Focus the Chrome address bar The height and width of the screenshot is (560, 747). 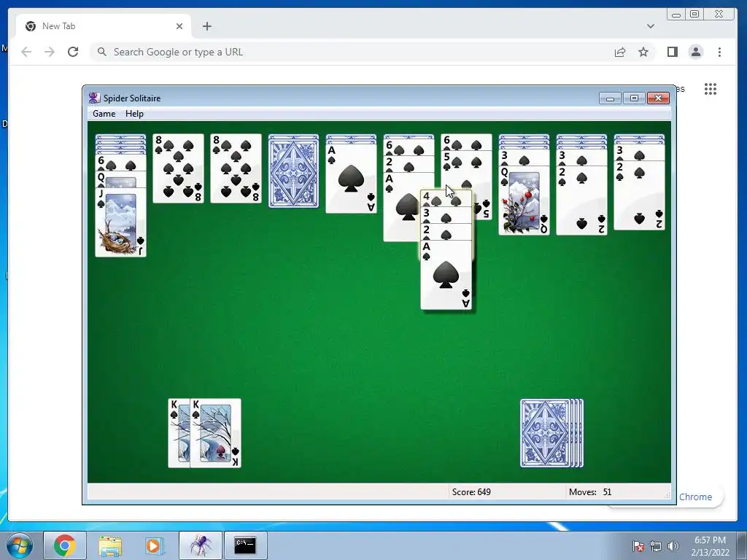[x=352, y=52]
